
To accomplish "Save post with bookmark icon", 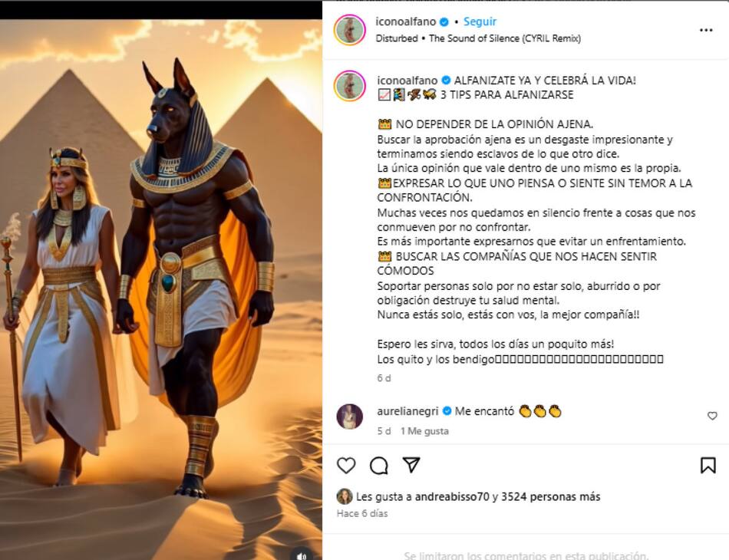I will click(x=708, y=465).
